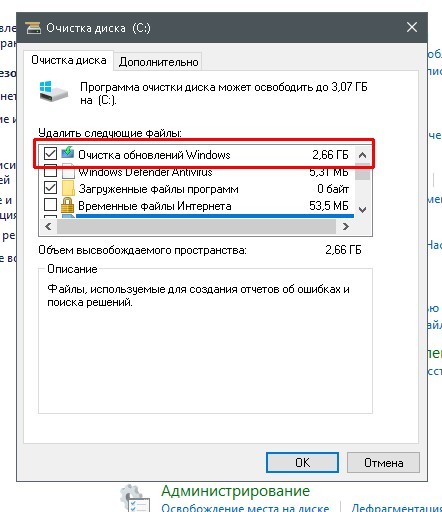Enable Временные файлы Интернета checkbox

point(50,205)
